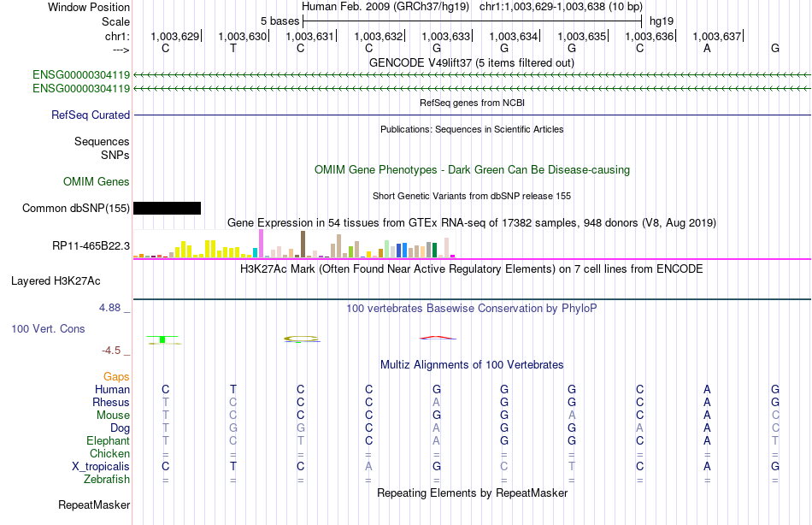Click the hg19 label next to scale bar
812x525 pixels.
(x=662, y=21)
